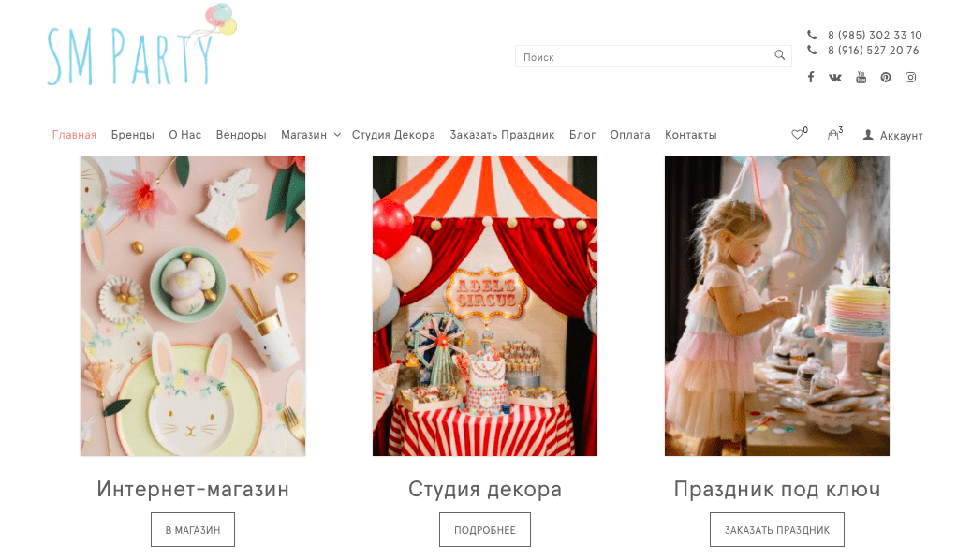Open the Instagram social icon

point(910,77)
